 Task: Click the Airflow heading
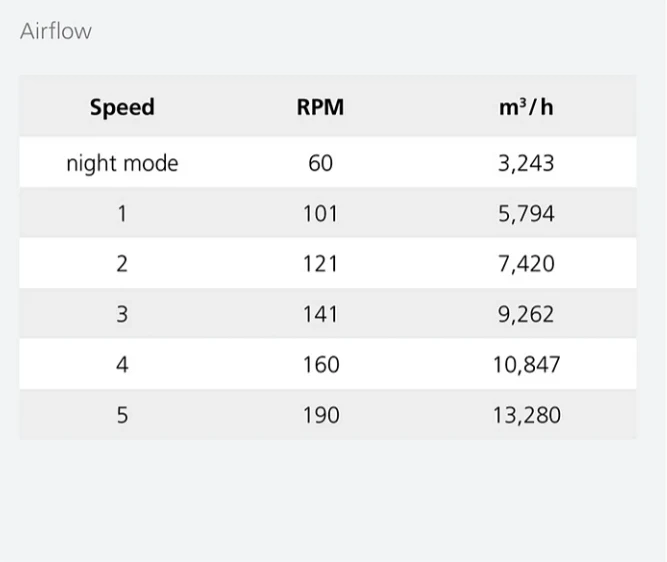pyautogui.click(x=56, y=31)
